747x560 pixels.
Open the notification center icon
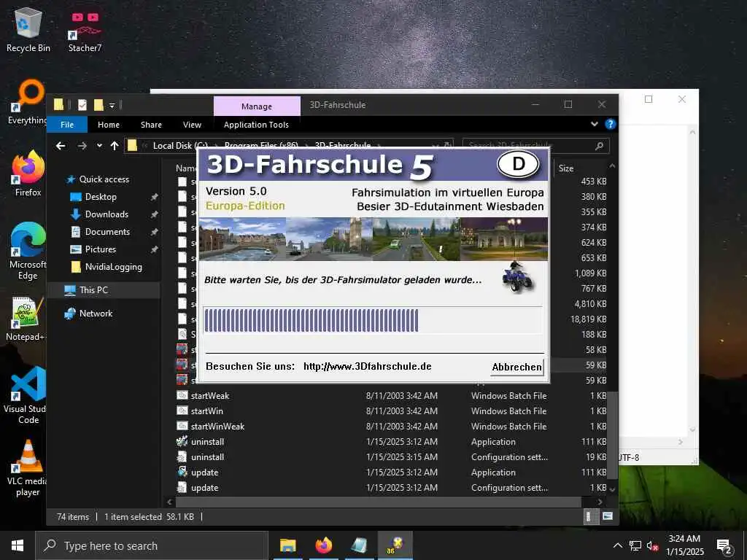click(724, 546)
